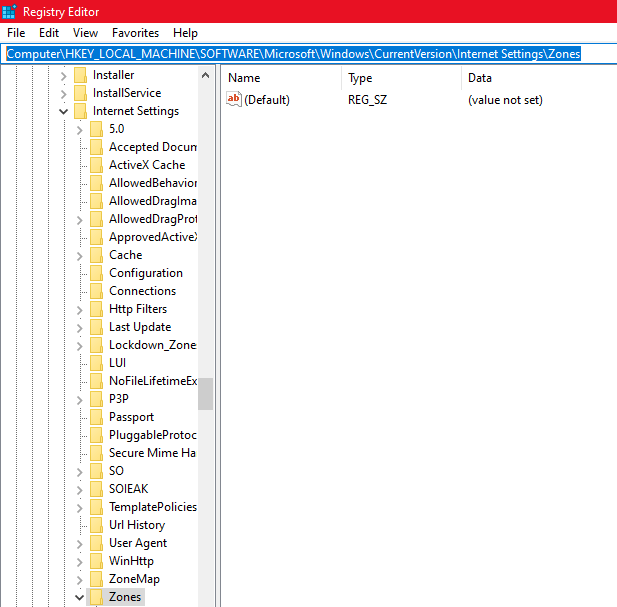Open the Edit menu

(49, 33)
